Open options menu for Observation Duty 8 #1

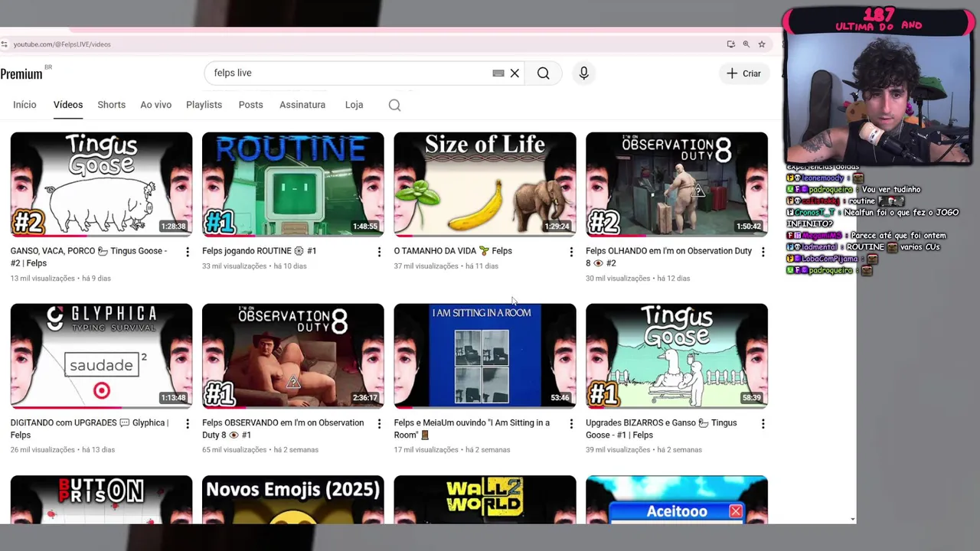pos(379,423)
